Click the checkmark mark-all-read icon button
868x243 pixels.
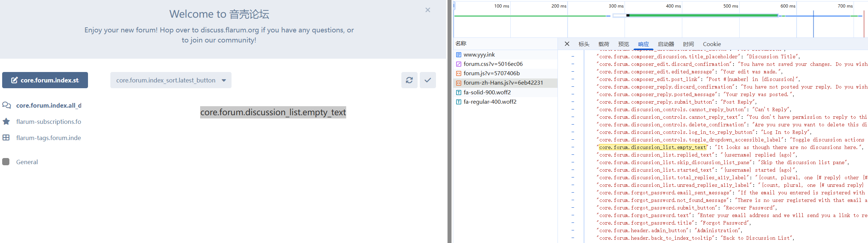click(428, 80)
